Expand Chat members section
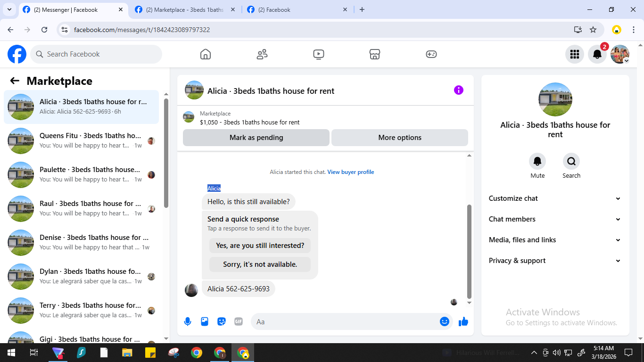 click(x=555, y=219)
